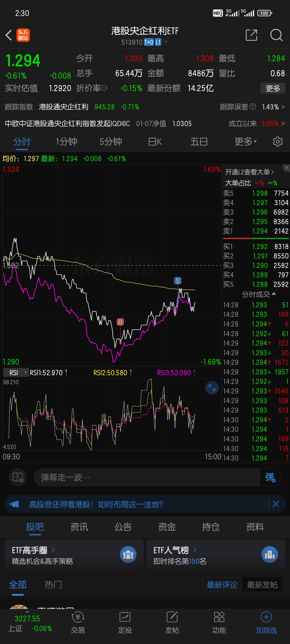
Task: Select 热门 posts filter
Action: 53,584
